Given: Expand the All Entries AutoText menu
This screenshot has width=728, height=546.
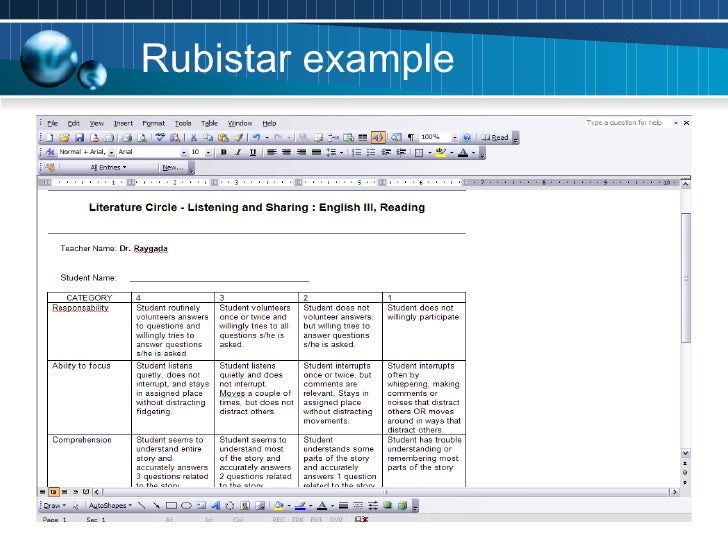Looking at the screenshot, I should (x=108, y=168).
